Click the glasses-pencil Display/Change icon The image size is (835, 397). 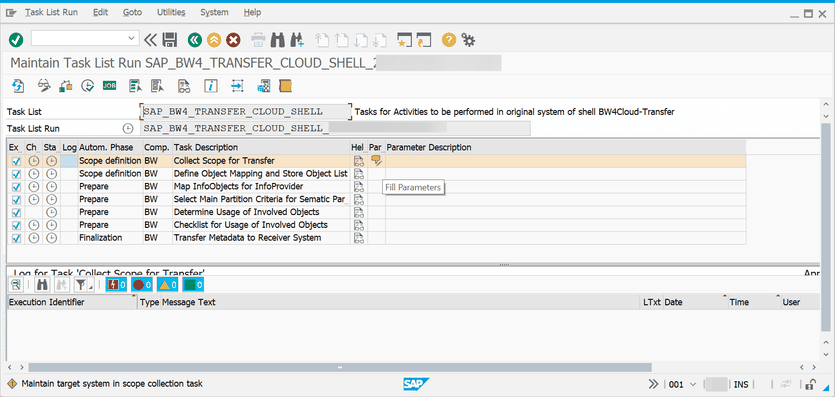pos(44,86)
